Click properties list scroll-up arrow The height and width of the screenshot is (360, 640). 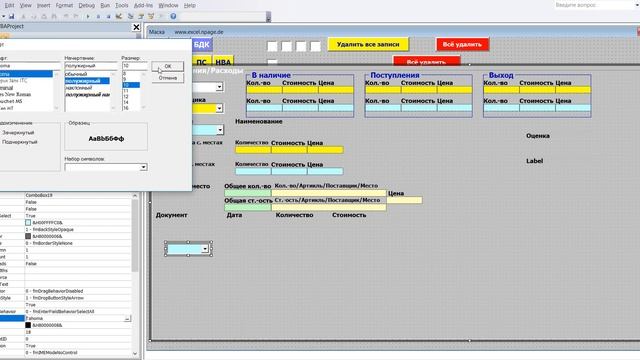(x=135, y=196)
